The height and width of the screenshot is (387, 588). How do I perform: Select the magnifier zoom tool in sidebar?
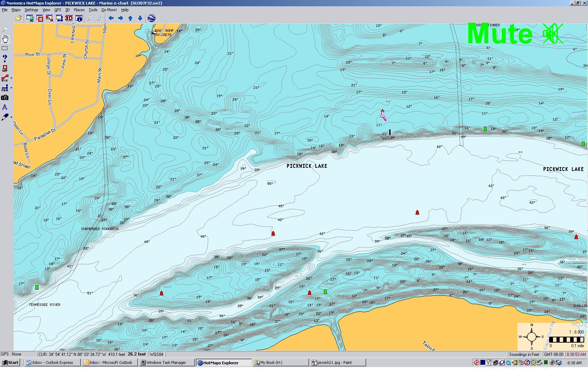coord(5,29)
